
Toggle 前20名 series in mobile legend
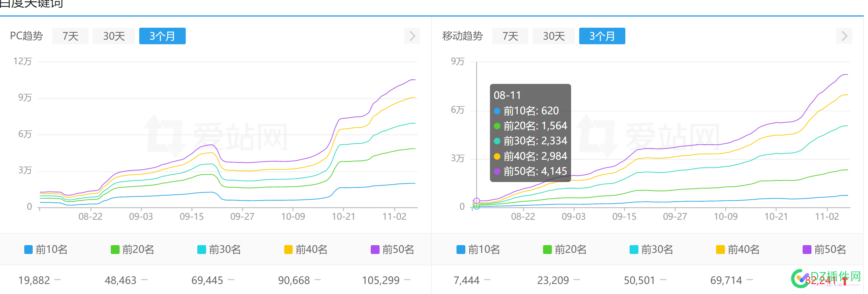(x=565, y=250)
